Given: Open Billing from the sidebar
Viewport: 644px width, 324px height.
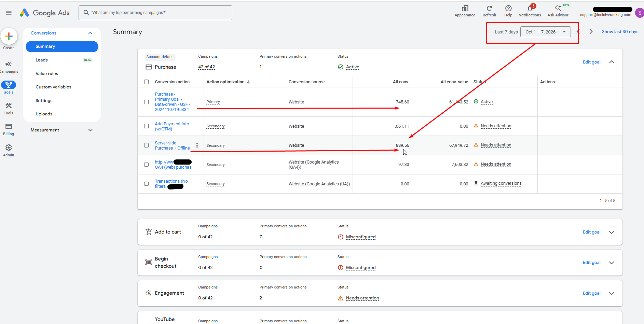Looking at the screenshot, I should [9, 129].
